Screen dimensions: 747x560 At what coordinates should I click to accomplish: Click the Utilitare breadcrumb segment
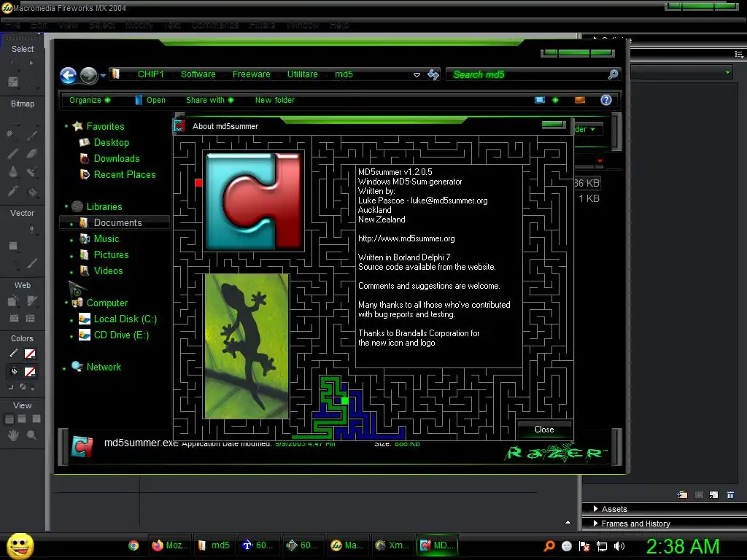tap(303, 74)
